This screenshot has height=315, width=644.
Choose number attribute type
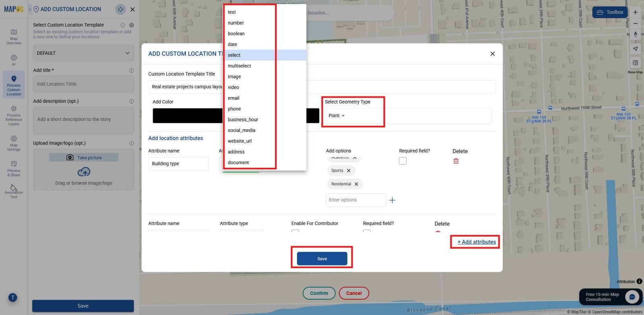pyautogui.click(x=265, y=23)
